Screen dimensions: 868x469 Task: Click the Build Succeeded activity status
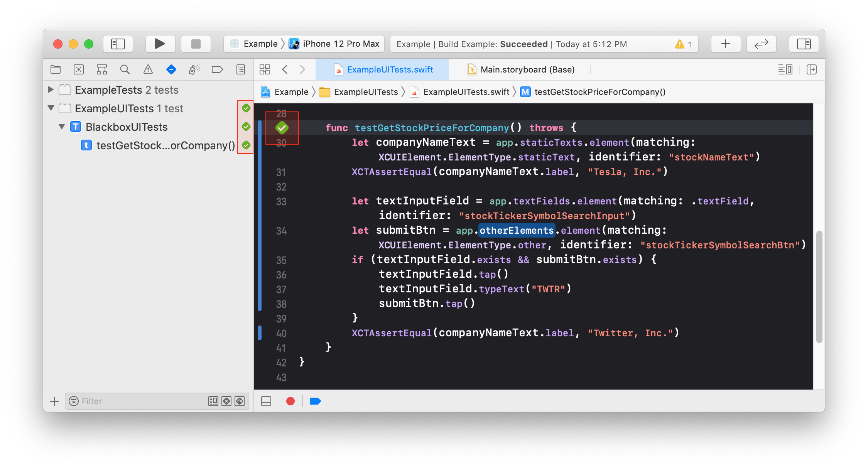(x=512, y=44)
